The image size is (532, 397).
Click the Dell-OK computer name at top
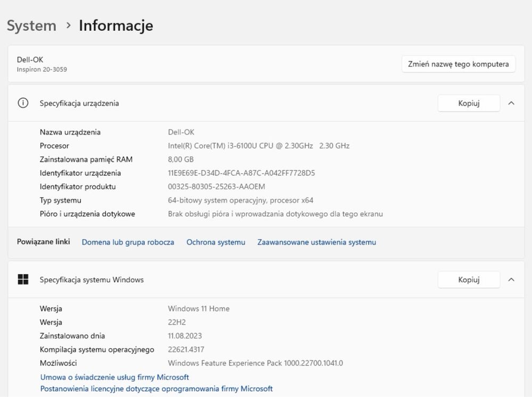[x=30, y=60]
